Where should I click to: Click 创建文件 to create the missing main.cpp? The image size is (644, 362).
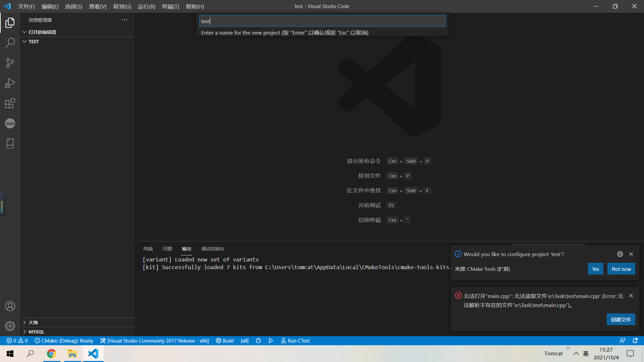pyautogui.click(x=621, y=319)
